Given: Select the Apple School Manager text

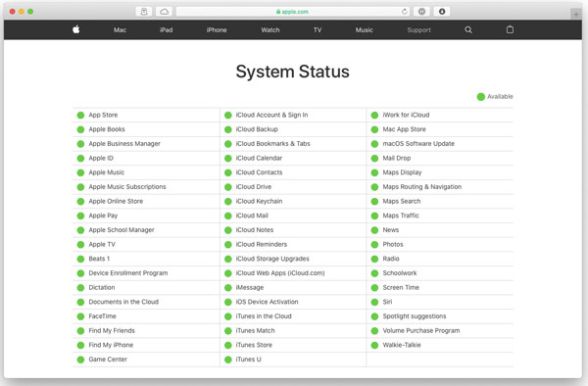Looking at the screenshot, I should click(x=122, y=229).
